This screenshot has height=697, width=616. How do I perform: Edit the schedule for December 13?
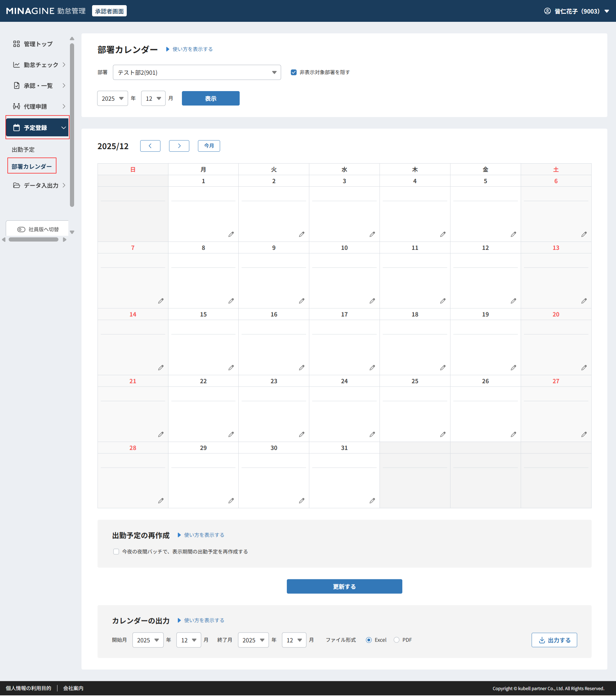(584, 301)
